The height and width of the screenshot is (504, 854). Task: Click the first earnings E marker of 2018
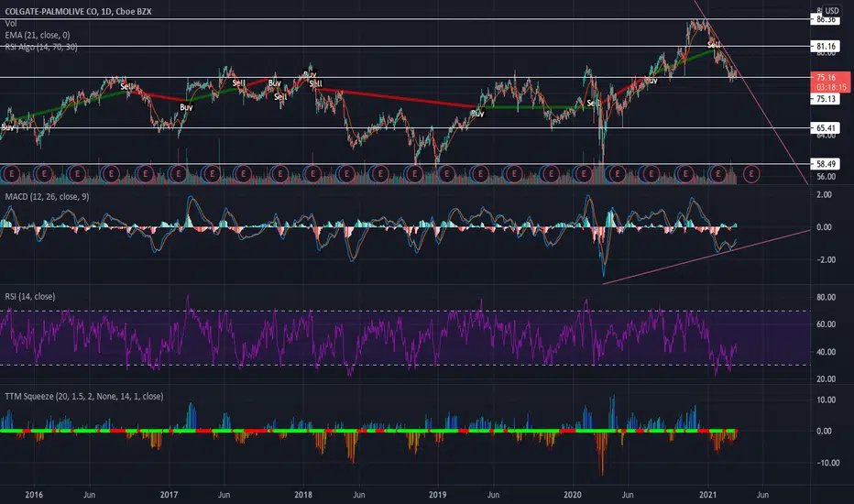(x=312, y=174)
